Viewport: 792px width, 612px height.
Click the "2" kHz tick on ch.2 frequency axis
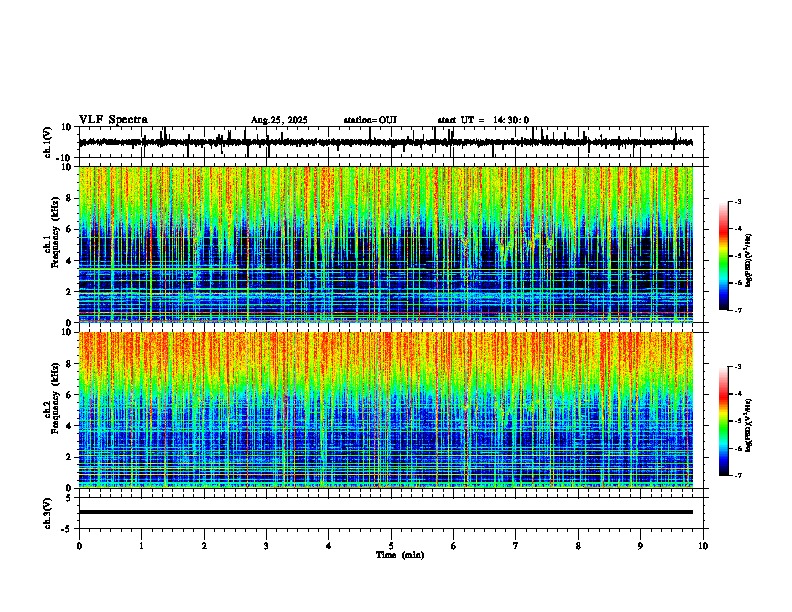[70, 457]
